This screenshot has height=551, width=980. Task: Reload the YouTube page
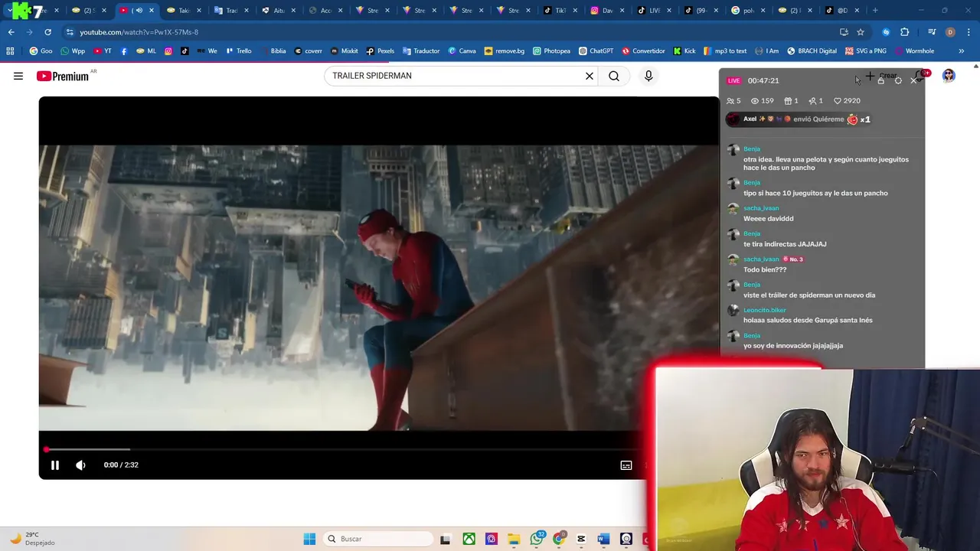[47, 32]
